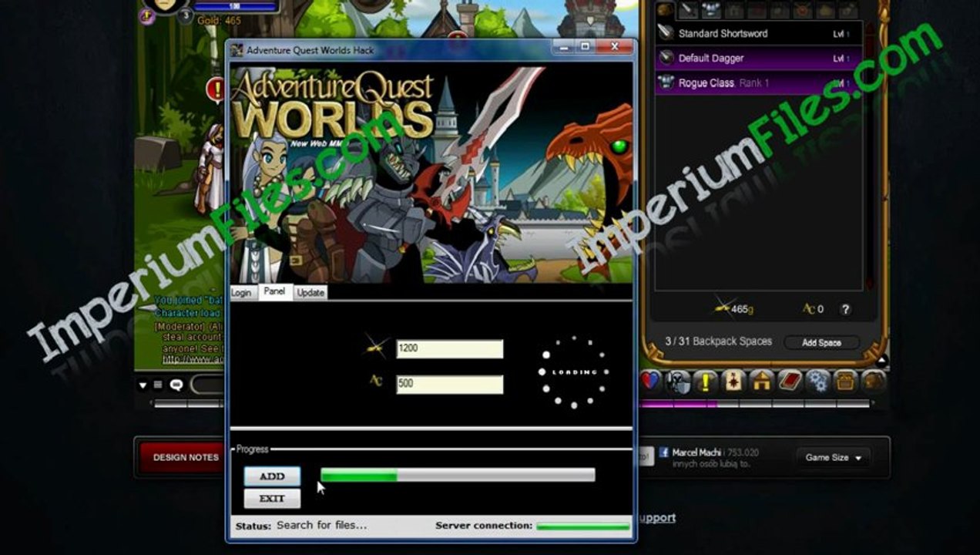Image resolution: width=980 pixels, height=555 pixels.
Task: Click the green hack progress bar
Action: (458, 476)
